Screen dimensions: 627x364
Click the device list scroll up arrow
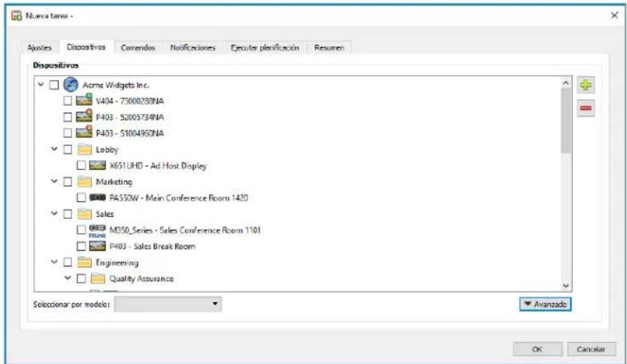click(566, 83)
